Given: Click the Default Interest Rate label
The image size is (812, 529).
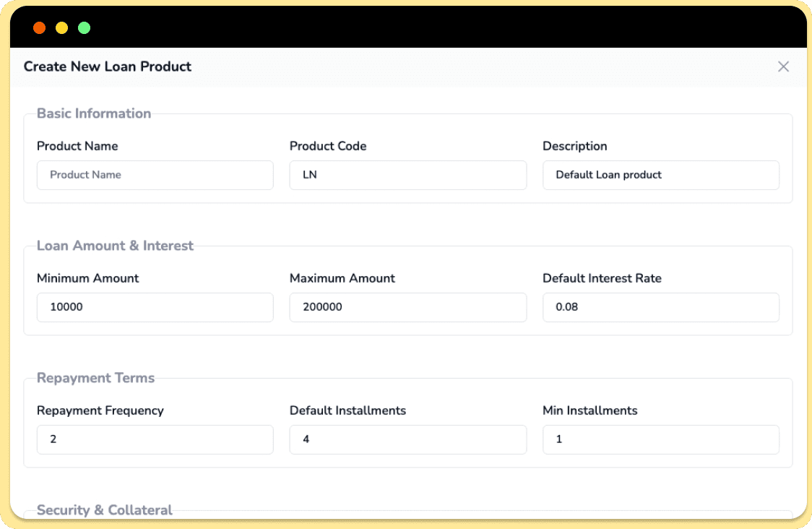Looking at the screenshot, I should 602,278.
